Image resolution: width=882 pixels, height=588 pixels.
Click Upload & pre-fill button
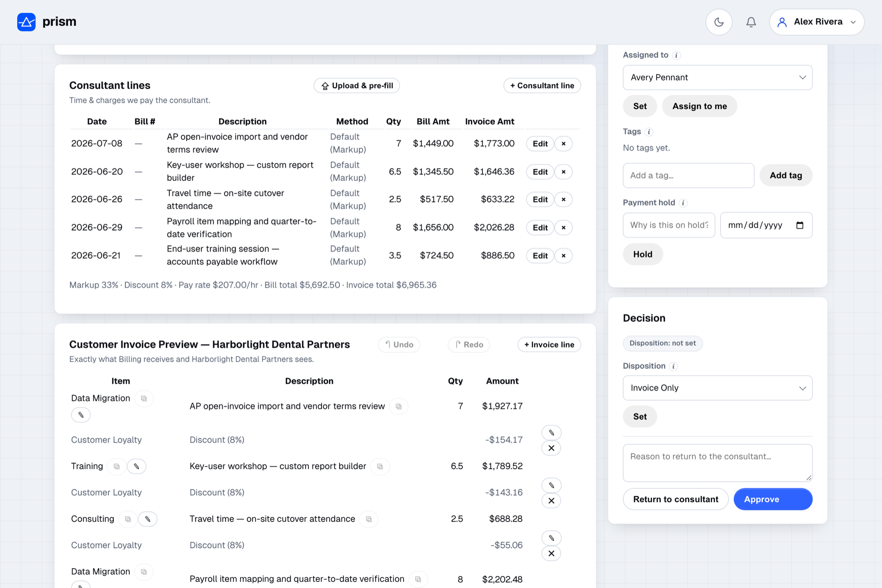click(x=357, y=86)
